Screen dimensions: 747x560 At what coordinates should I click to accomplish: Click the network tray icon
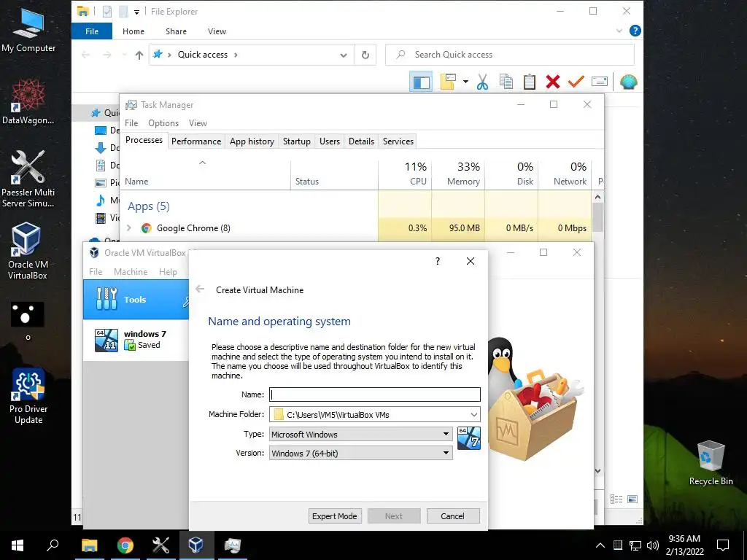(635, 545)
